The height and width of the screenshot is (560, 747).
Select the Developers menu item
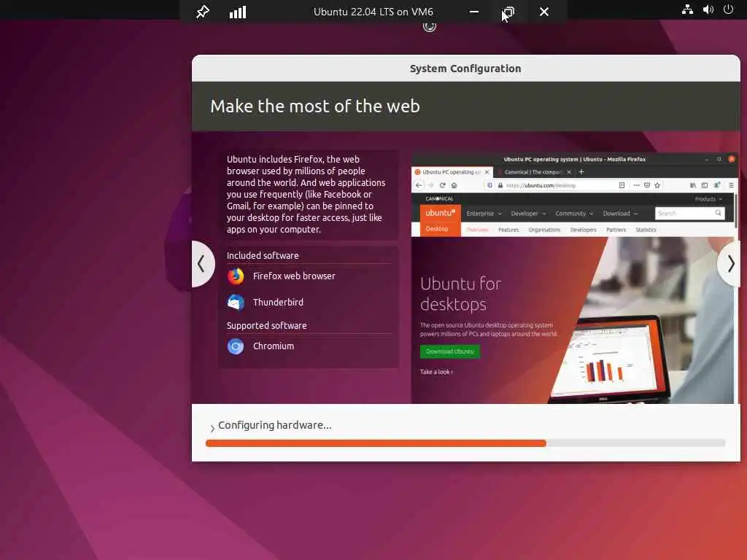(583, 230)
